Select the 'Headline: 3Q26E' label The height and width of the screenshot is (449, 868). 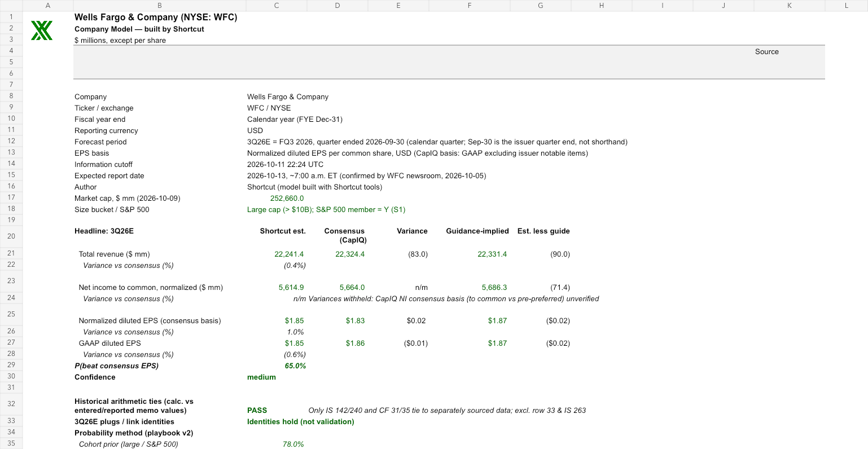(104, 231)
